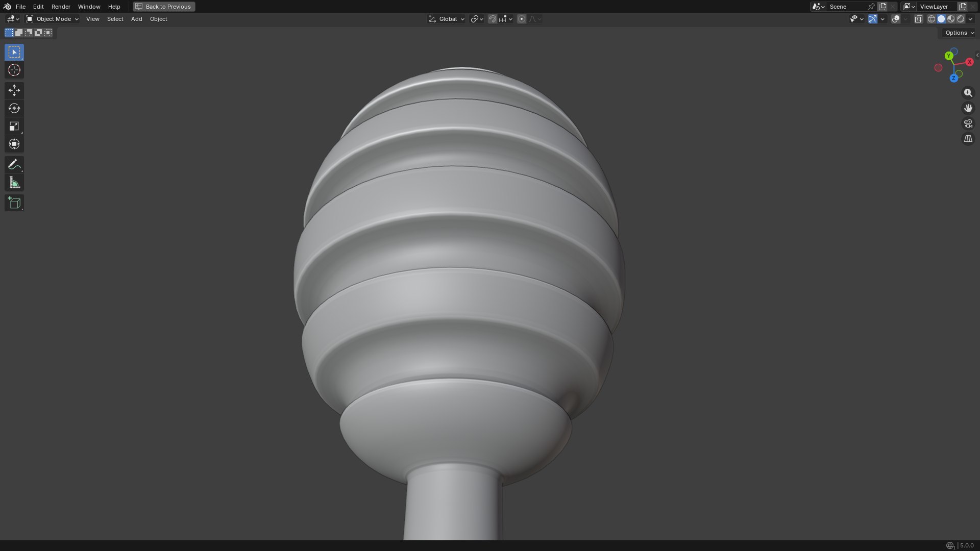The height and width of the screenshot is (551, 980).
Task: Switch to wireframe viewport shading
Action: (932, 19)
